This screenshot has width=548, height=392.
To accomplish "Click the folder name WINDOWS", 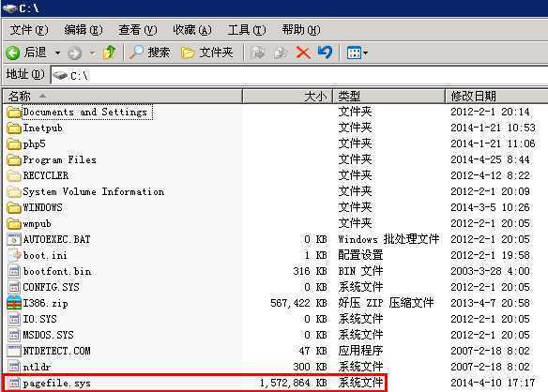I will 42,207.
